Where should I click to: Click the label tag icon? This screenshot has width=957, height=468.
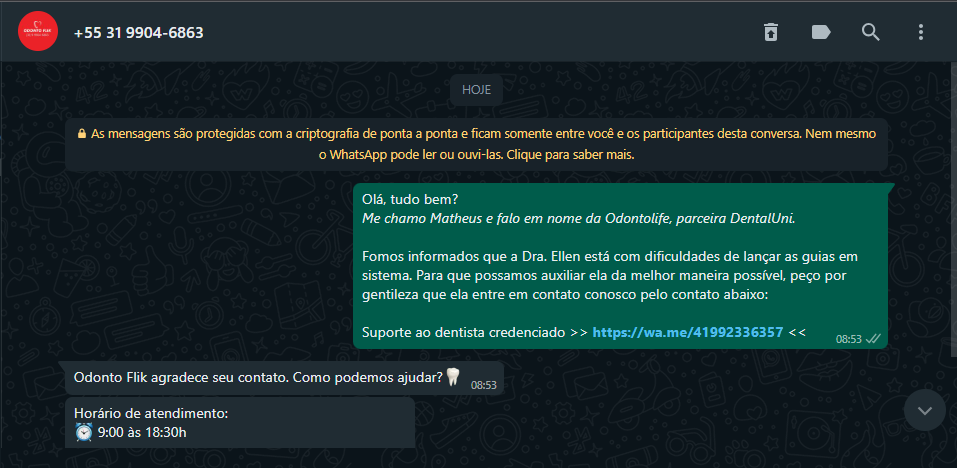pyautogui.click(x=821, y=32)
